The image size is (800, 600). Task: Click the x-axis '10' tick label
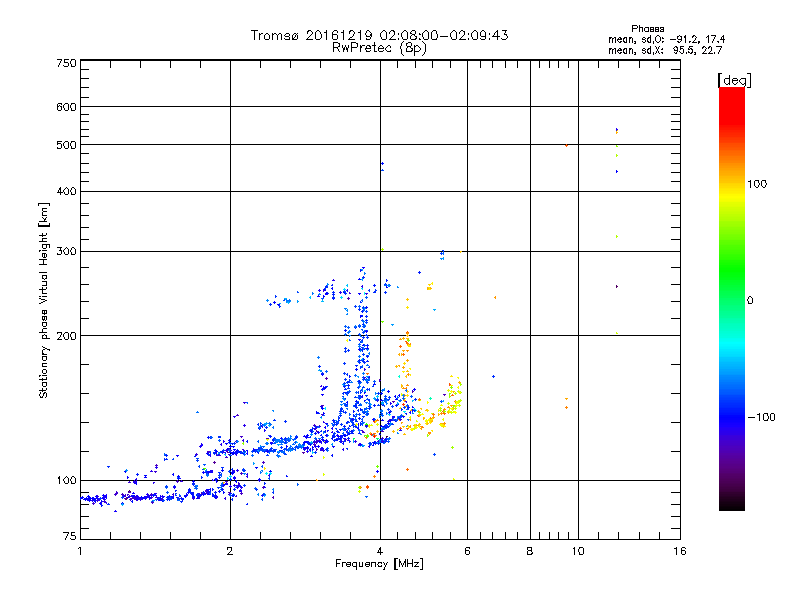click(x=578, y=551)
